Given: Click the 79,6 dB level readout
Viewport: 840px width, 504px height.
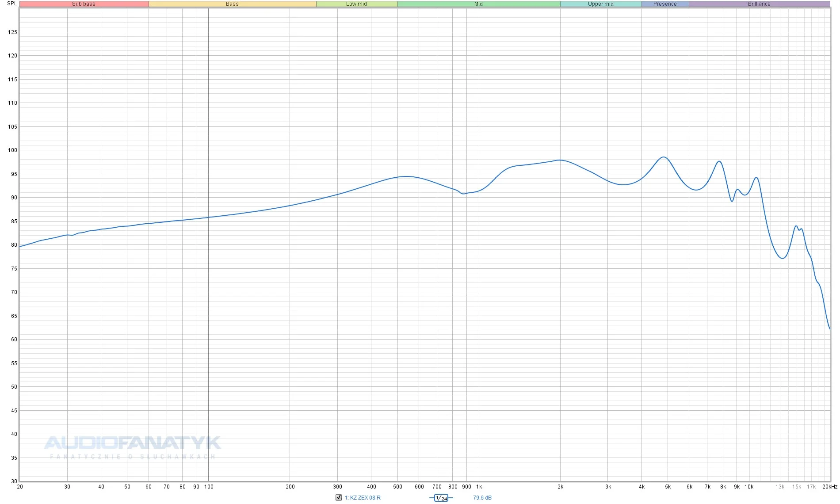Looking at the screenshot, I should coord(482,498).
